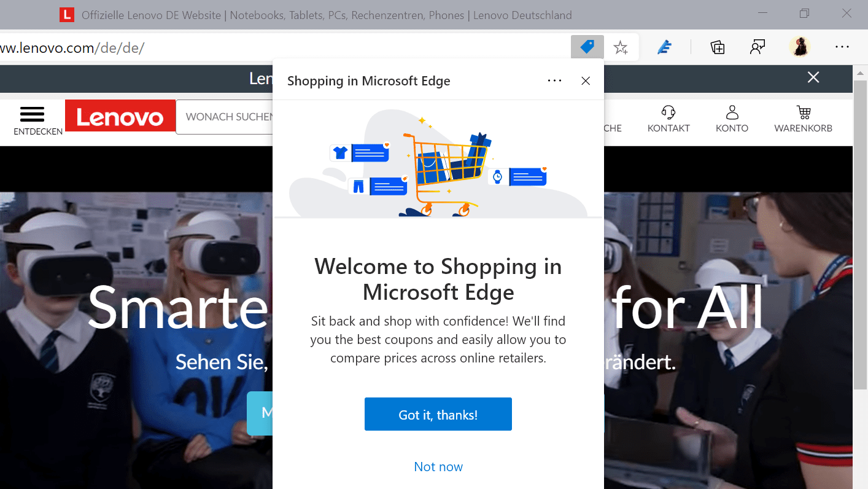This screenshot has width=868, height=489.
Task: Open the profile switcher people icon
Action: [x=758, y=47]
